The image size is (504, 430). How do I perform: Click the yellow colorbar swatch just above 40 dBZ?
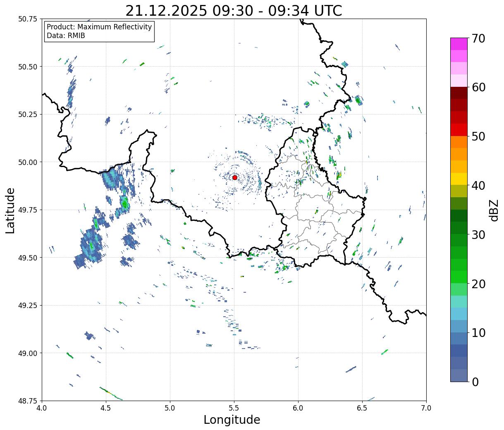(459, 179)
